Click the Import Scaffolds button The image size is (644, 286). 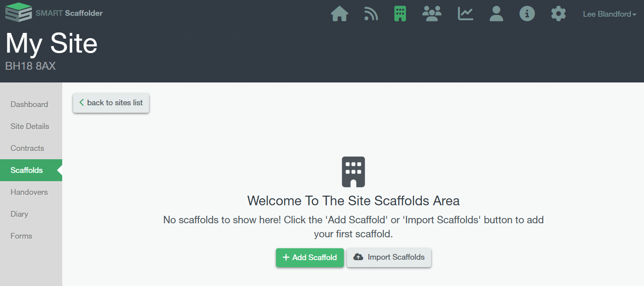[389, 257]
